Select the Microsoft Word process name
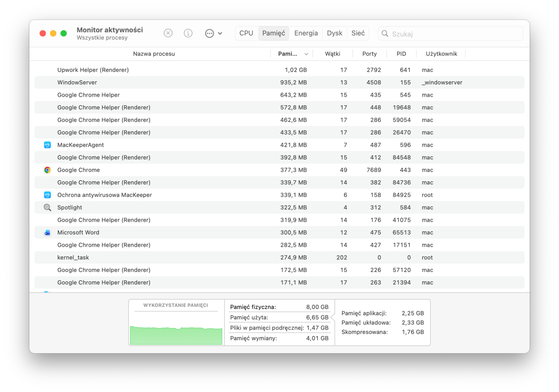The image size is (559, 392). 78,232
